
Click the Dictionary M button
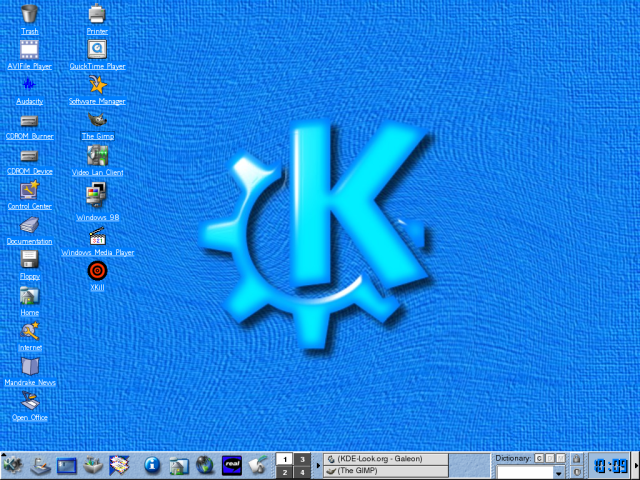coord(560,458)
